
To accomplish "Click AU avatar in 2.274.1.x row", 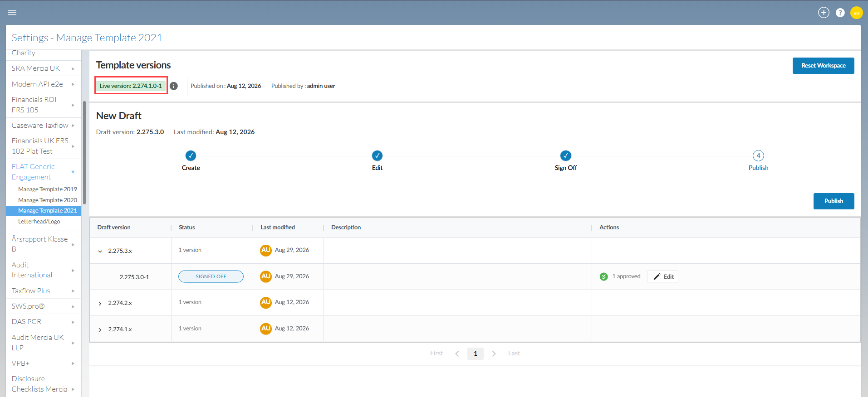I will coord(266,329).
